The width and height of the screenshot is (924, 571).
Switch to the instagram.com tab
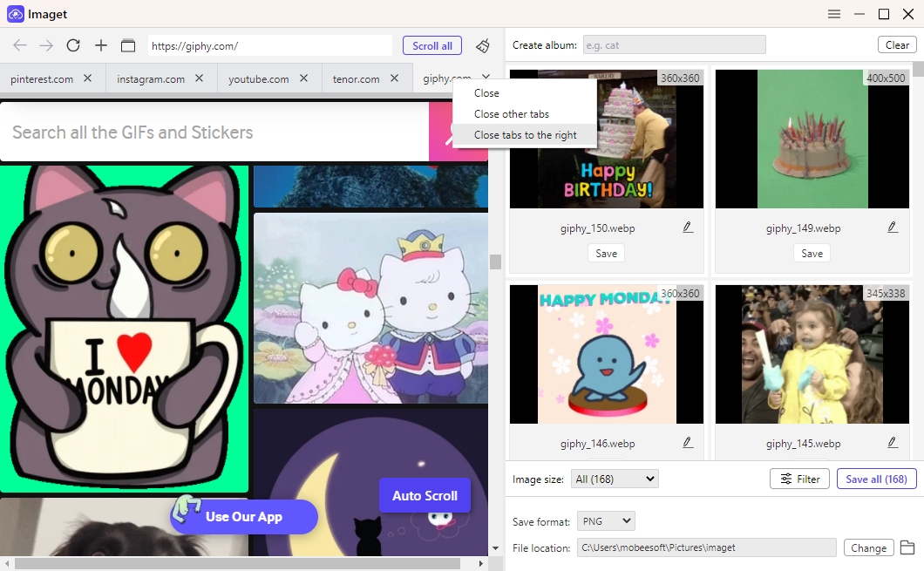tap(151, 79)
